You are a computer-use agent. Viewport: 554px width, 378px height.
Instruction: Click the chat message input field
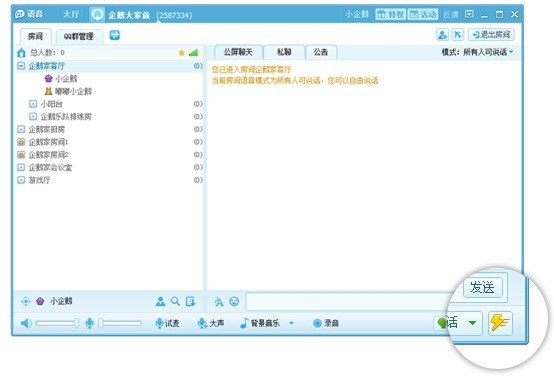pos(348,302)
